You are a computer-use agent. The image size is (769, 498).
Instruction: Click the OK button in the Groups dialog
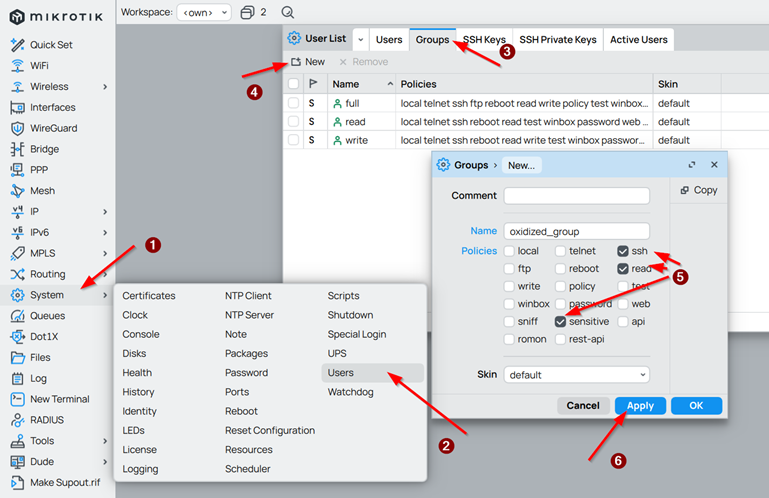point(696,406)
